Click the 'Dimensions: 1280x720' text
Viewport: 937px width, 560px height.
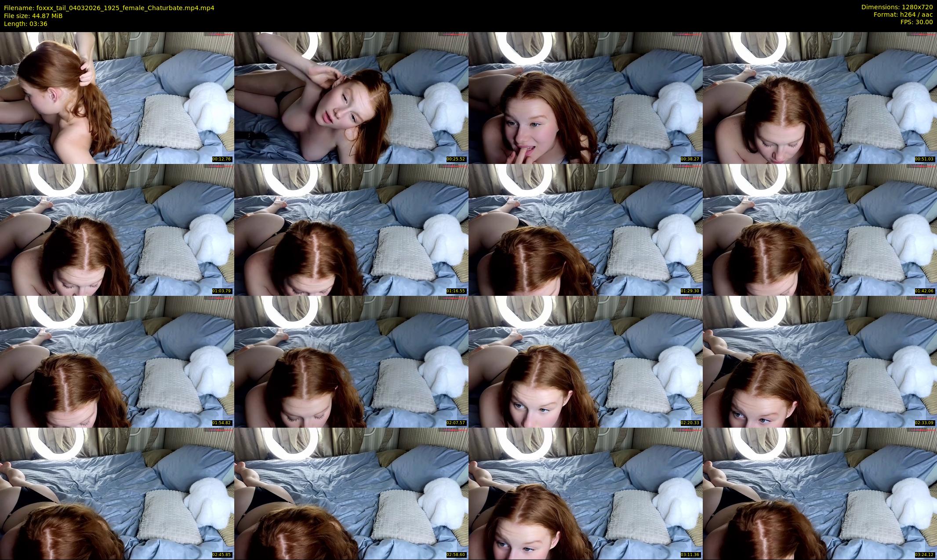[x=897, y=7]
